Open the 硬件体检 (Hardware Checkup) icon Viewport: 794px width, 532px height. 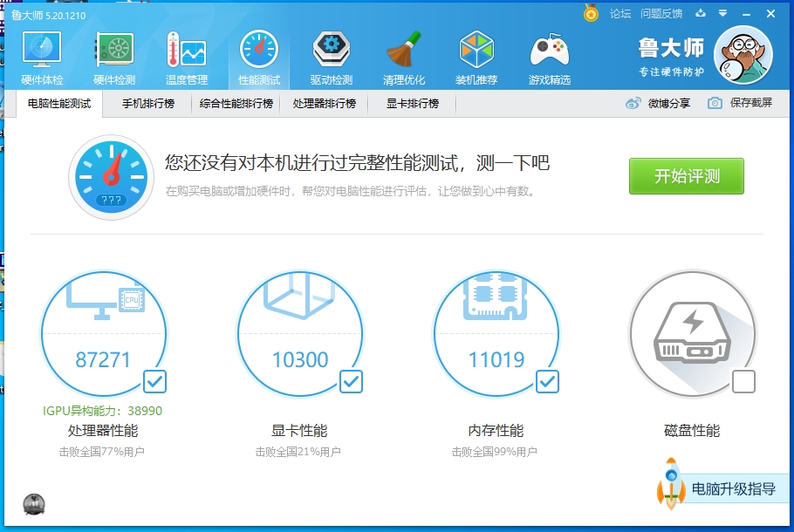(x=41, y=55)
